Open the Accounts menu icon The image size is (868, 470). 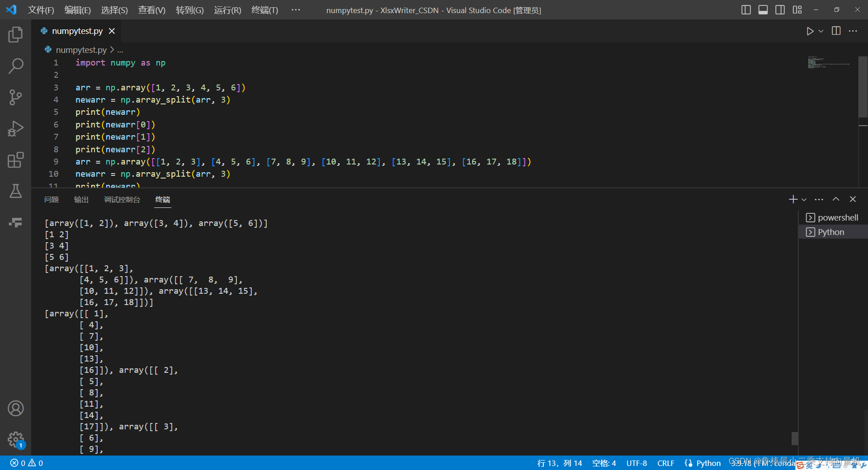[x=15, y=409]
